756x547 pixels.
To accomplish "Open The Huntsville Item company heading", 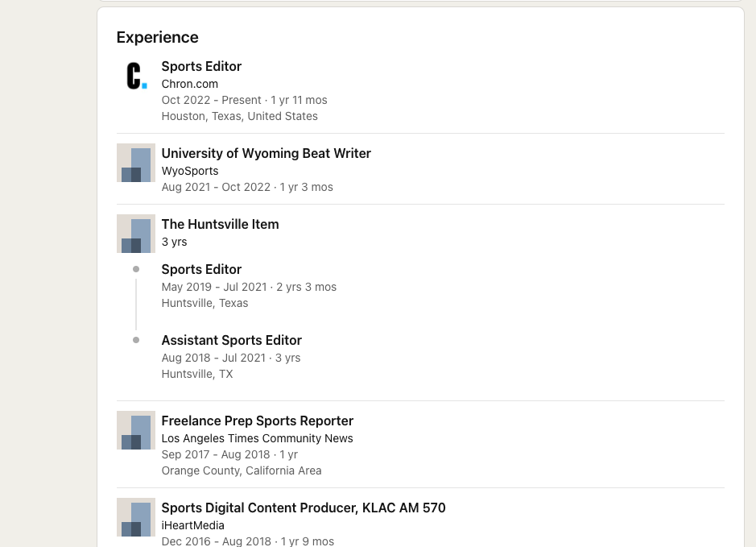I will (220, 224).
